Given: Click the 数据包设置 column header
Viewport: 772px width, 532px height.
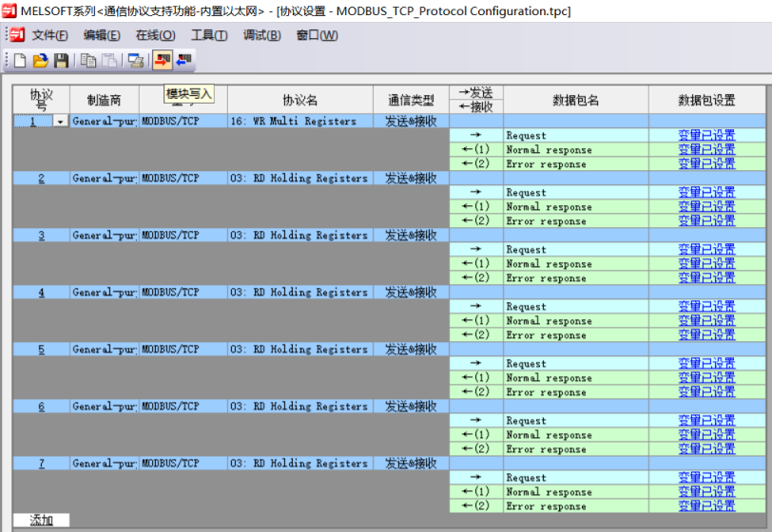Looking at the screenshot, I should tap(706, 100).
